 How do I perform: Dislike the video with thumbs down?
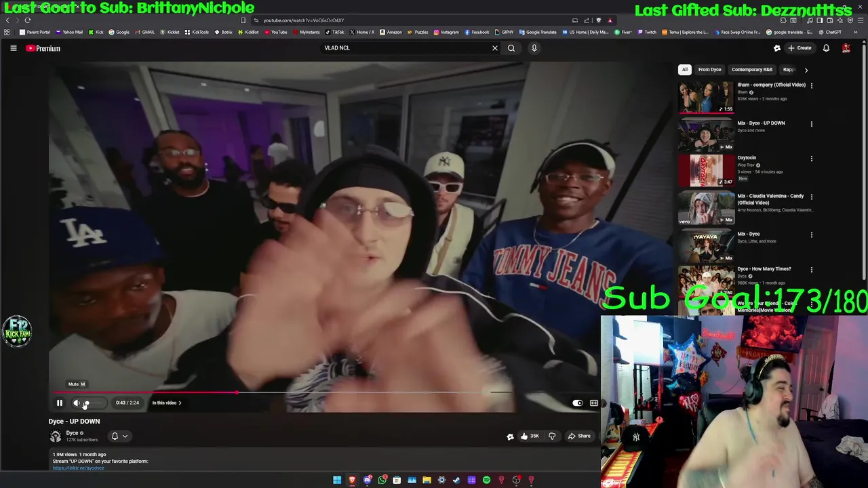(552, 436)
